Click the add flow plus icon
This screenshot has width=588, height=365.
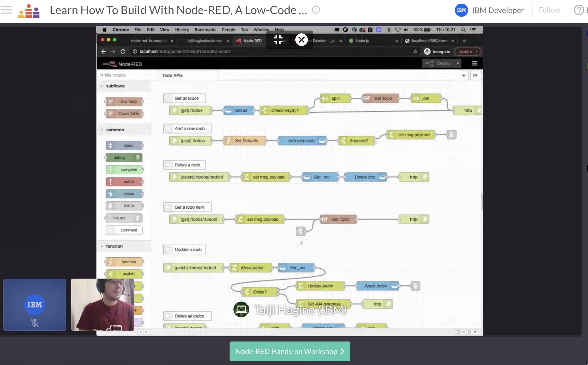(464, 75)
